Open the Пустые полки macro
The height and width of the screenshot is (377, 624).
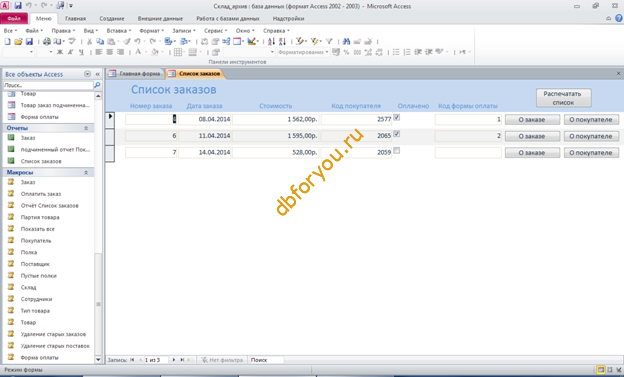tap(38, 275)
